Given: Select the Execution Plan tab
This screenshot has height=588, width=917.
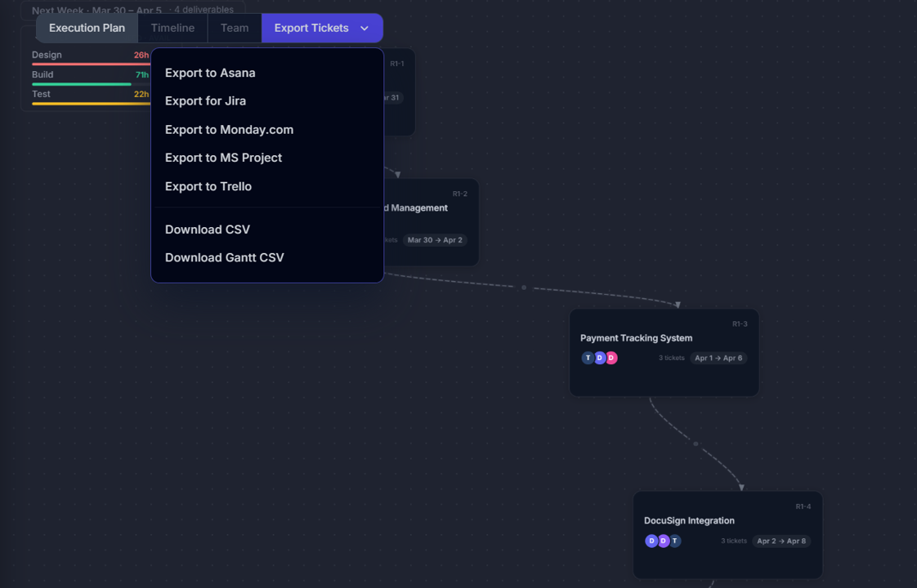Looking at the screenshot, I should coord(87,27).
